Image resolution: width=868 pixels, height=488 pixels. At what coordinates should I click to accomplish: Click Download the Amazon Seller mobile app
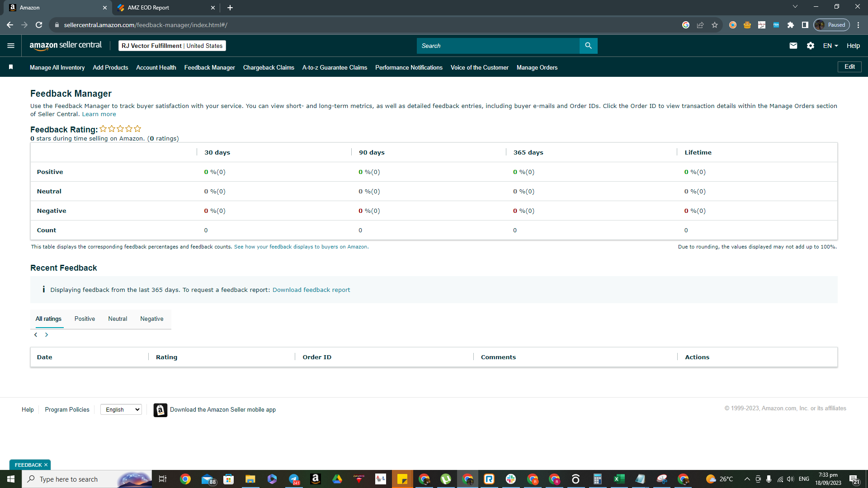223,410
